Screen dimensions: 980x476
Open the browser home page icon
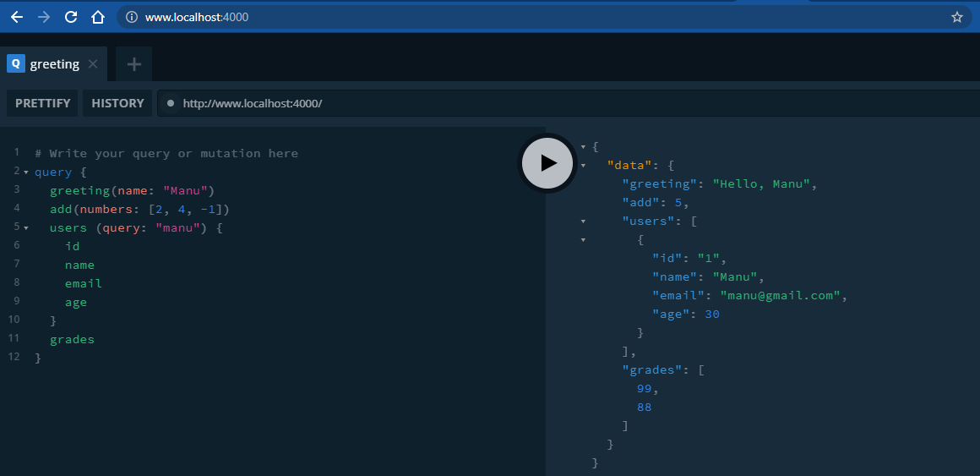(97, 18)
